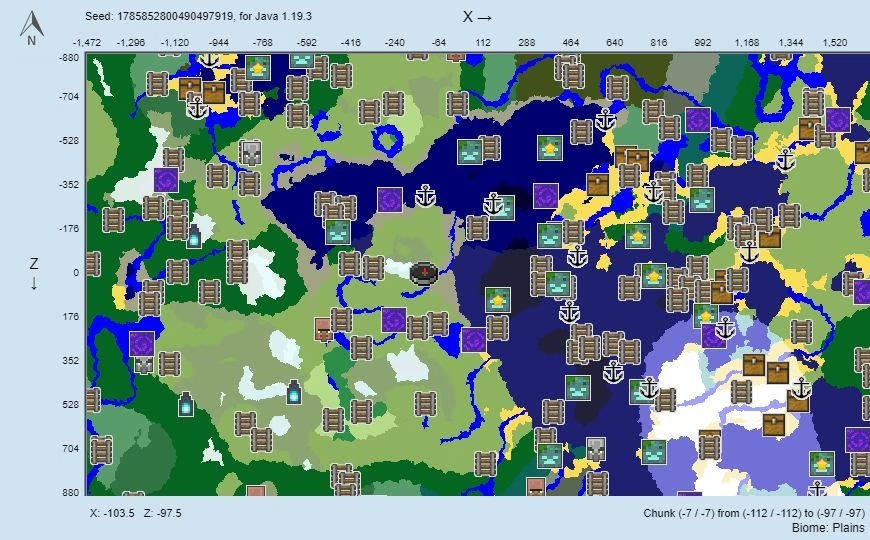Click the 'Chunk (-7 / -7)' range readout
870x540 pixels.
pyautogui.click(x=753, y=513)
